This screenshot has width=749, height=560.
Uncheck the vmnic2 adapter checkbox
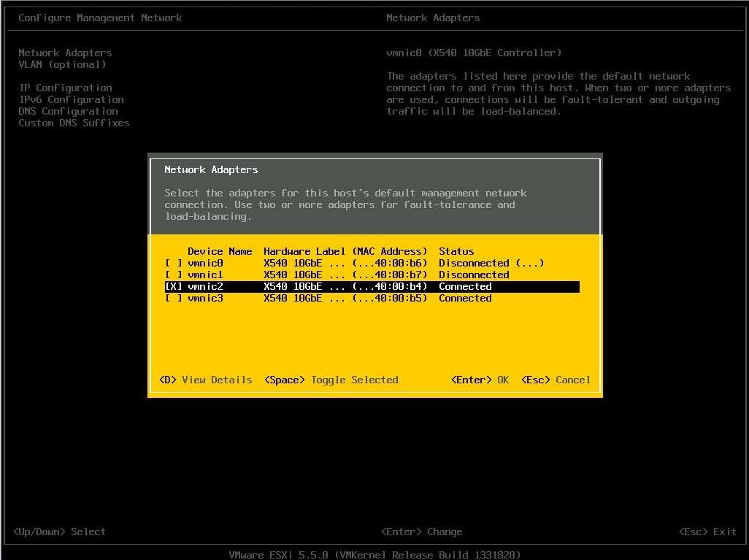coord(174,287)
